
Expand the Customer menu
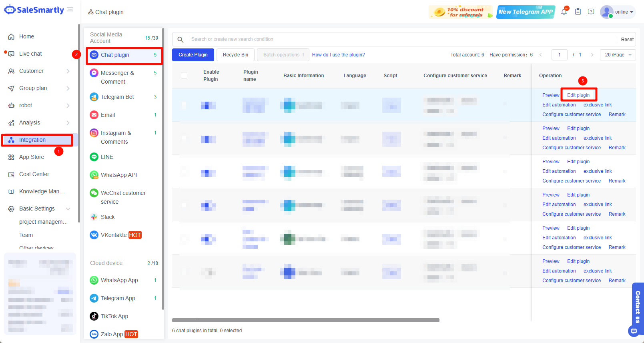point(38,71)
